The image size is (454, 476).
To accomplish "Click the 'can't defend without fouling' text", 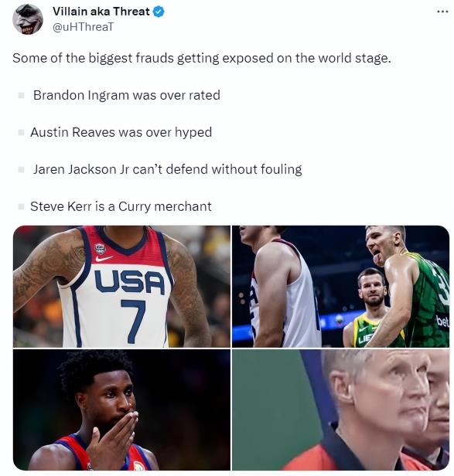I will click(x=217, y=169).
